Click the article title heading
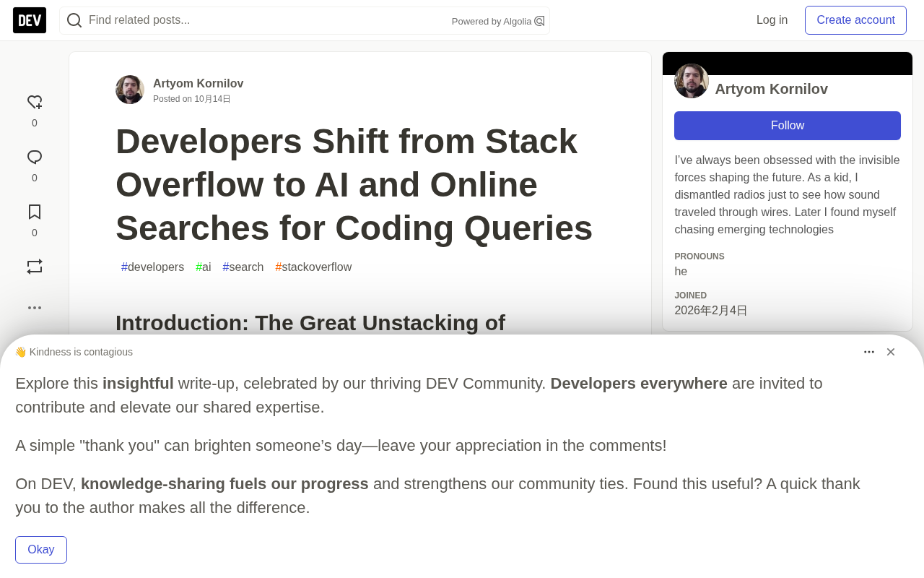This screenshot has height=578, width=924. pos(354,184)
